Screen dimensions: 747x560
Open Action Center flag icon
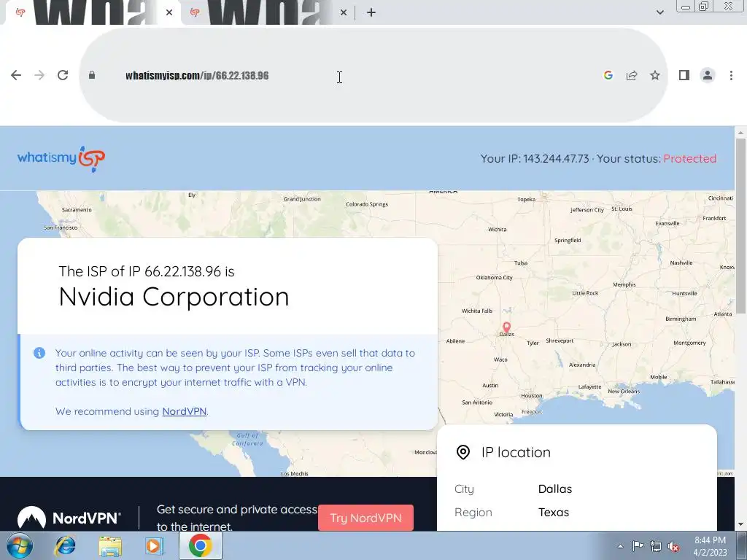(638, 546)
